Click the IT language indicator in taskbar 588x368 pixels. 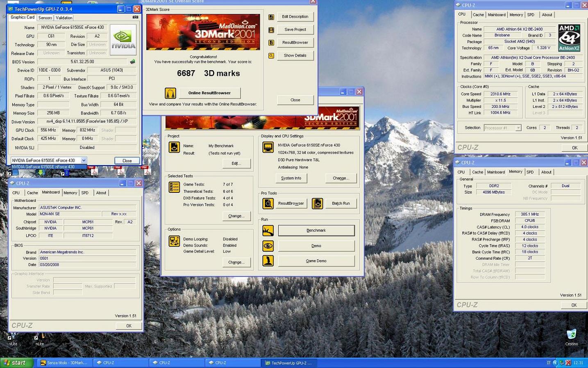coord(549,363)
